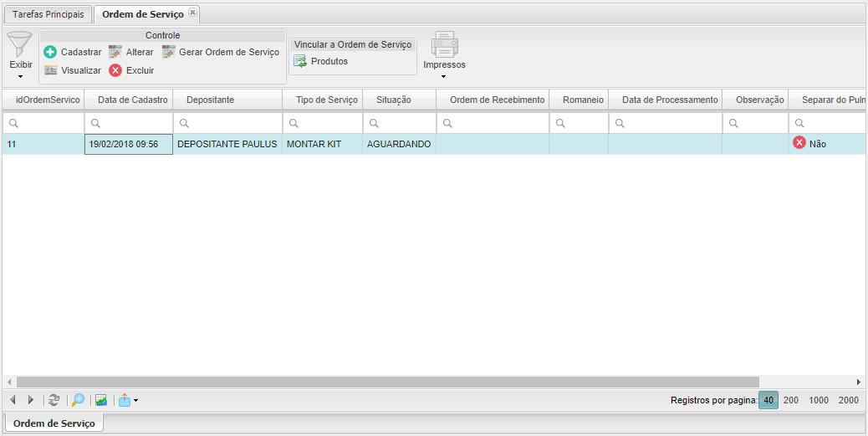Click the chart icon in footer

coord(100,400)
